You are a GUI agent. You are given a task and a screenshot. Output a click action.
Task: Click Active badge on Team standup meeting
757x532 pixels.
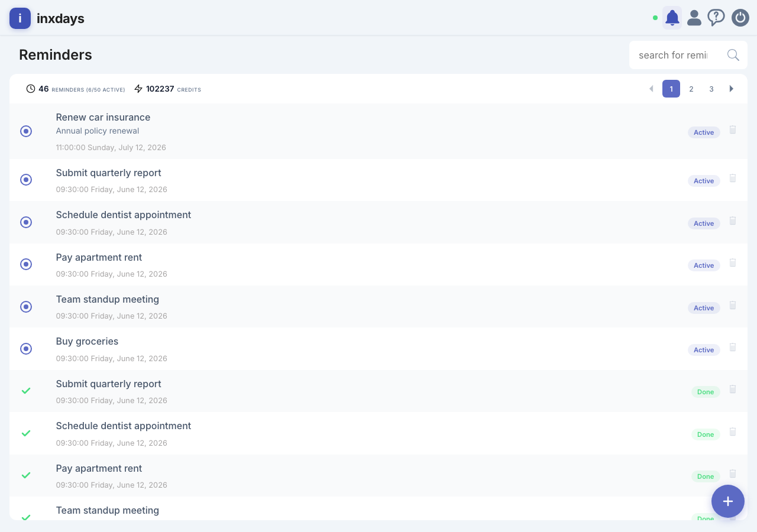point(704,308)
